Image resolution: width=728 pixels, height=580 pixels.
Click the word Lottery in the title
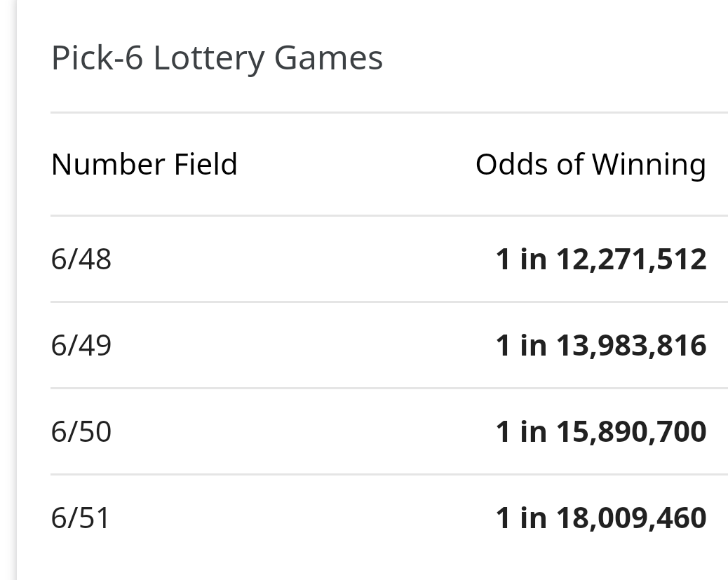click(209, 60)
